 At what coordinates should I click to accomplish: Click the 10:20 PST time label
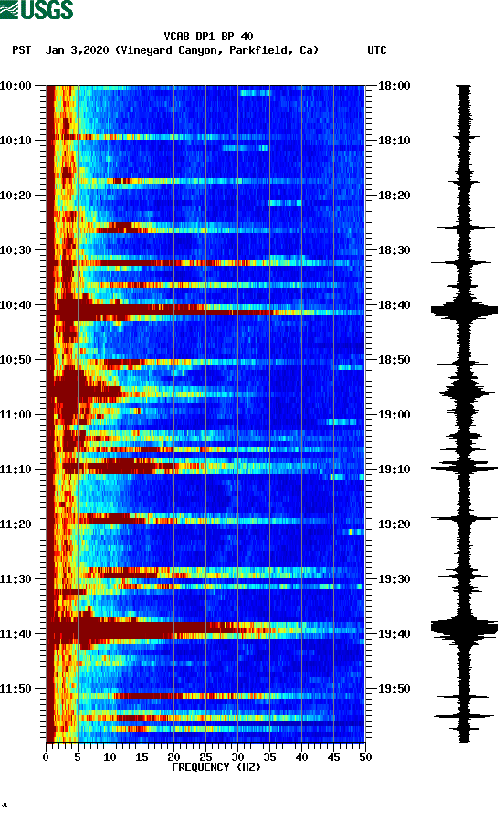16,195
